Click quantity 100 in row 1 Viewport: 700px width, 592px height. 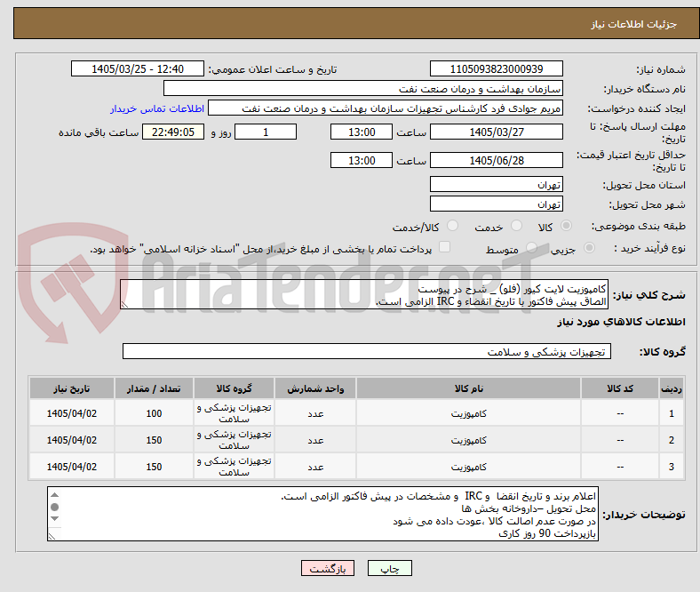click(x=154, y=413)
